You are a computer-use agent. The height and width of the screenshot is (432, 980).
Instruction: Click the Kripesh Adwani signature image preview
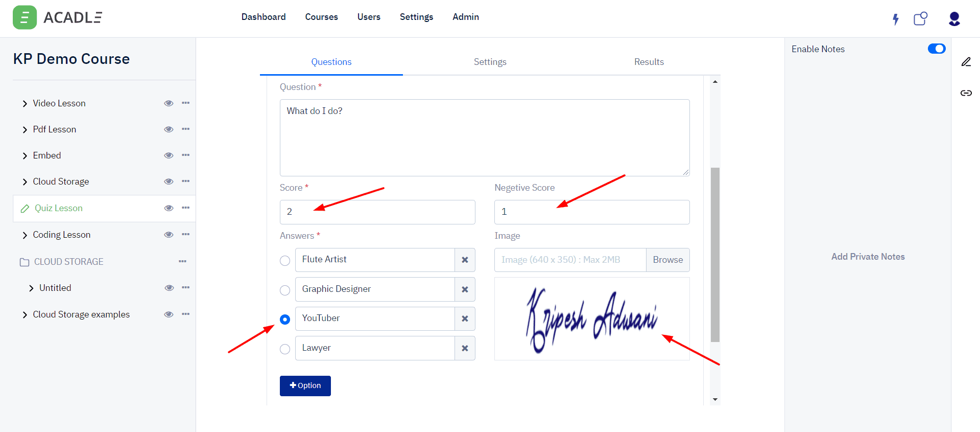point(592,319)
